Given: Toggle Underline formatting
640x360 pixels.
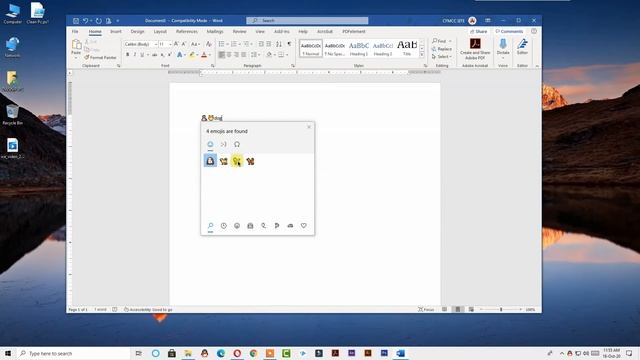Looking at the screenshot, I should (x=142, y=55).
